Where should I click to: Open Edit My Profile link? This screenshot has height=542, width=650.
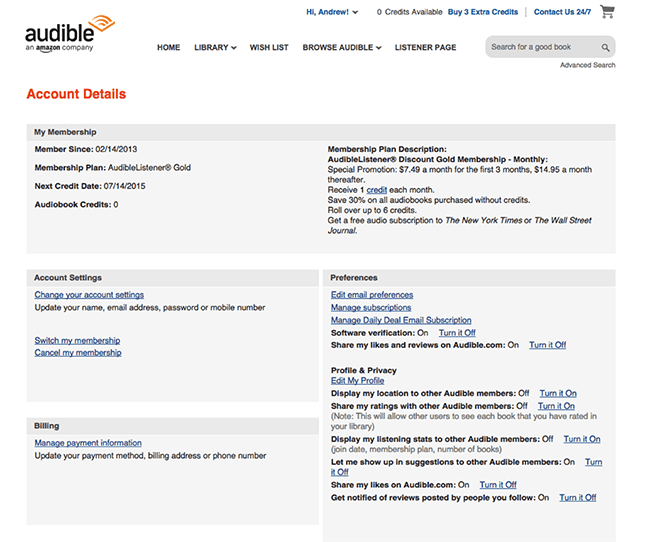click(x=357, y=381)
